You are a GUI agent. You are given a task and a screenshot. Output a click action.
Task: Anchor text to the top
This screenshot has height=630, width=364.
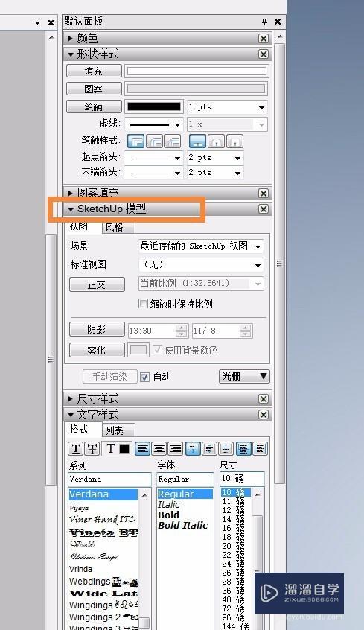click(194, 448)
